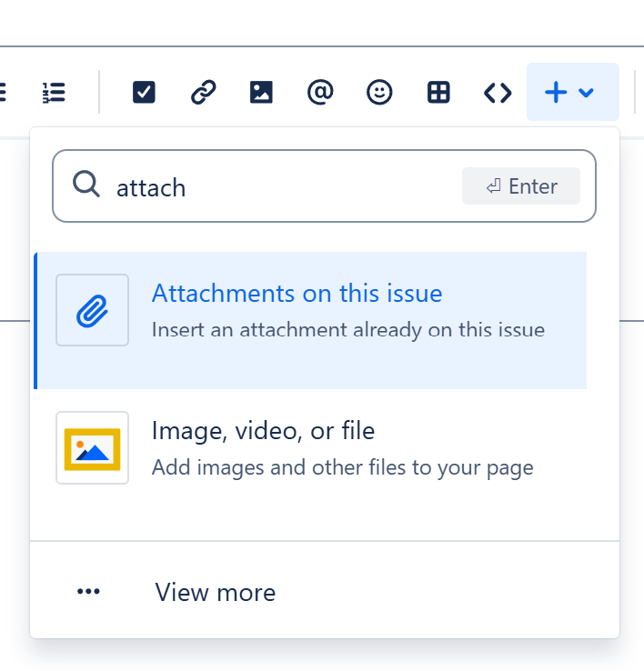This screenshot has width=644, height=671.
Task: Insert a code snippet
Action: (x=498, y=93)
